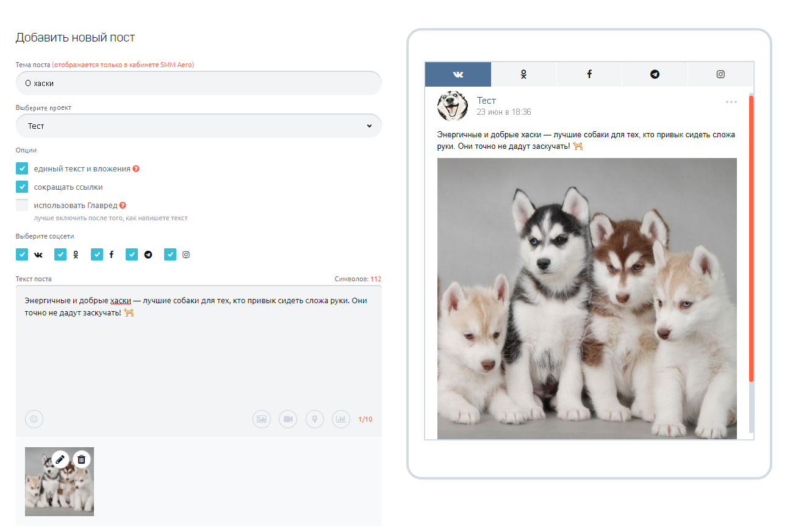Screen dimensions: 790x532
Task: Switch preview to the Odnoklassniki tab
Action: click(523, 74)
